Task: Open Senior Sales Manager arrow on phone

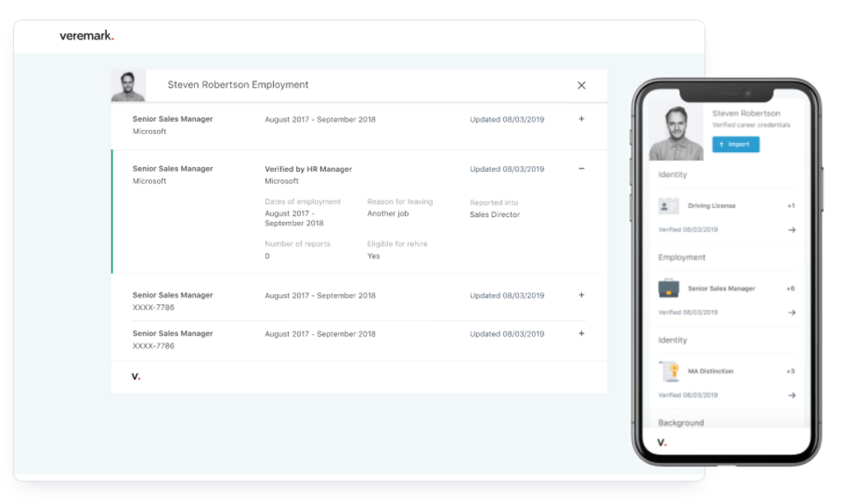Action: (x=792, y=312)
